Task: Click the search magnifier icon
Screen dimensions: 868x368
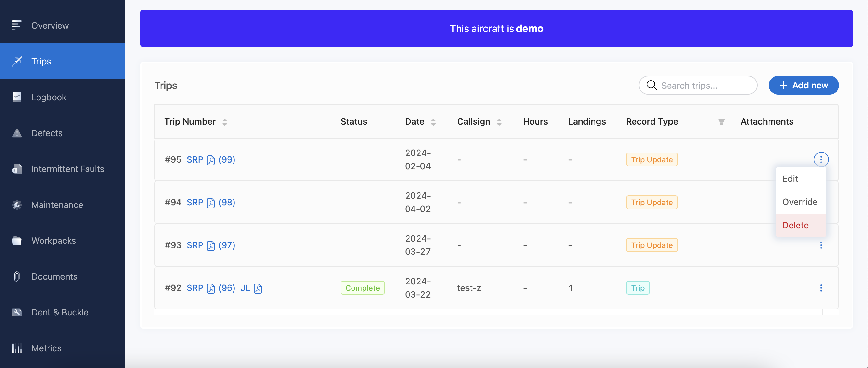Action: tap(651, 85)
